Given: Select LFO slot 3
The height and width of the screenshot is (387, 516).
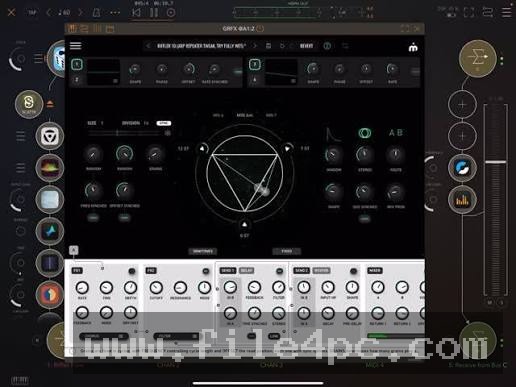Looking at the screenshot, I should (x=255, y=64).
